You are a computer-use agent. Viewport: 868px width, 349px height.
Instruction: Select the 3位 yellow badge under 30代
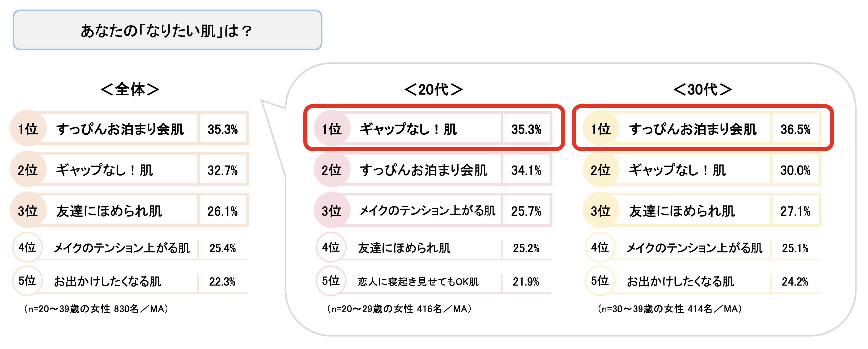(601, 211)
